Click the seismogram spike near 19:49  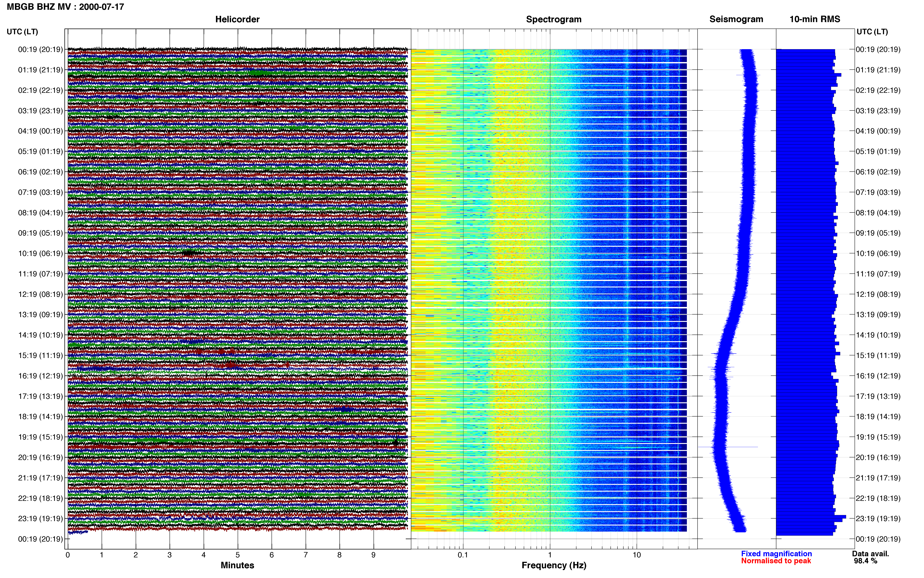tap(728, 447)
